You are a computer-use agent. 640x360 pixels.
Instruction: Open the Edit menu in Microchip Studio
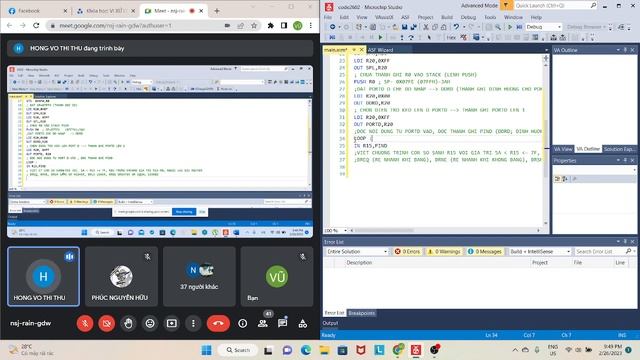point(344,17)
